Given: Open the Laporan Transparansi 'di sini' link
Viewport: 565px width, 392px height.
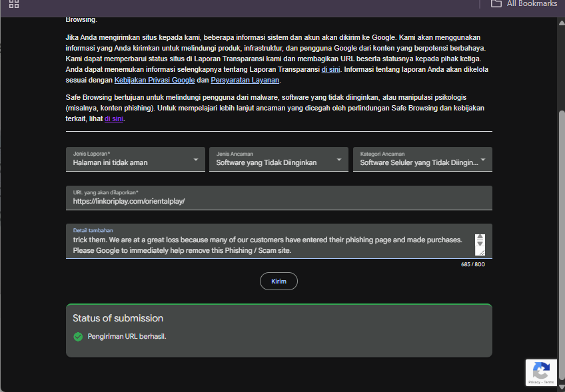Looking at the screenshot, I should point(330,69).
